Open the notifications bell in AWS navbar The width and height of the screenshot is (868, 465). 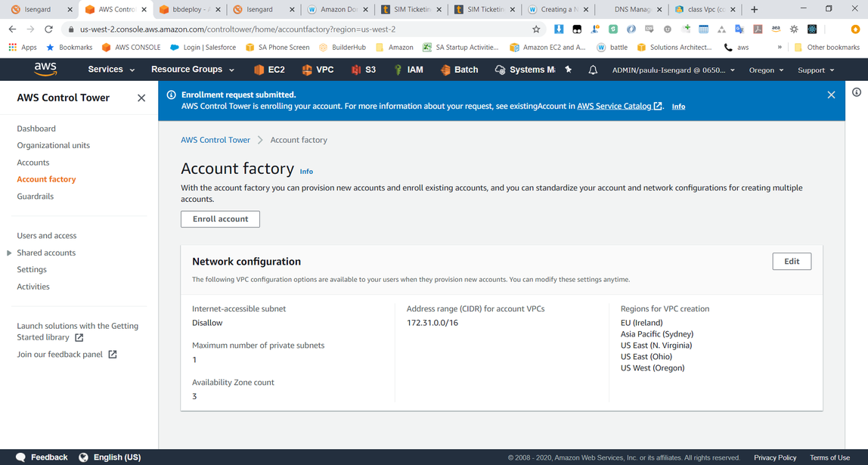tap(593, 70)
